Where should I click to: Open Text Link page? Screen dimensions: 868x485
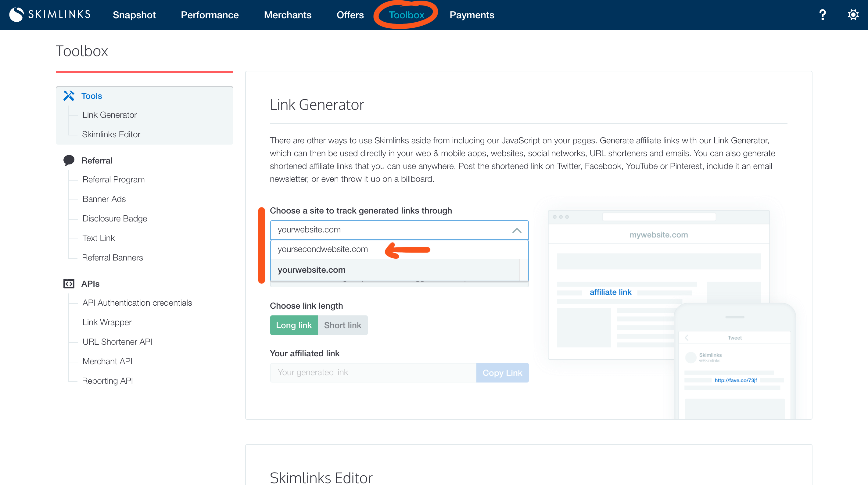[x=99, y=238]
